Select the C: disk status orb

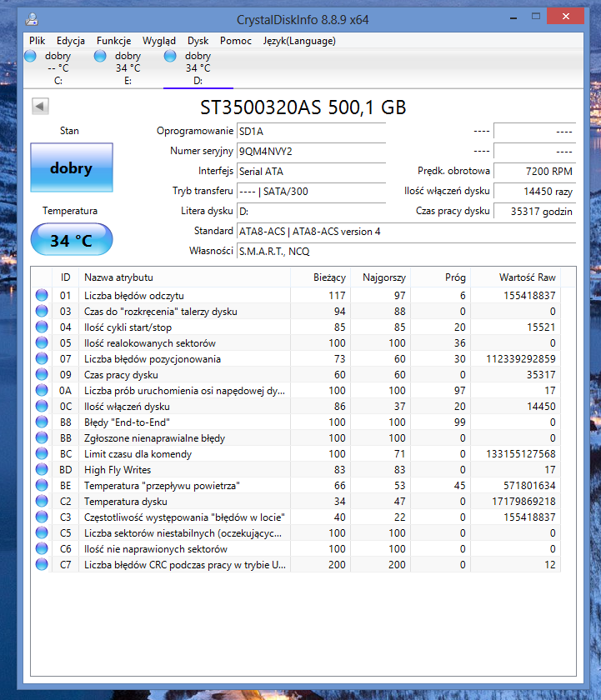click(x=30, y=57)
